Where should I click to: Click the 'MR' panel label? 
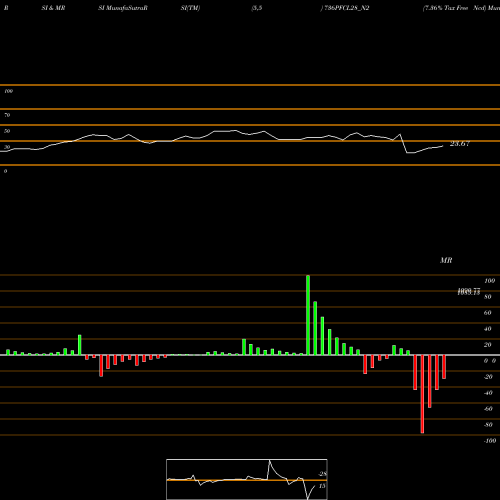pos(446,260)
